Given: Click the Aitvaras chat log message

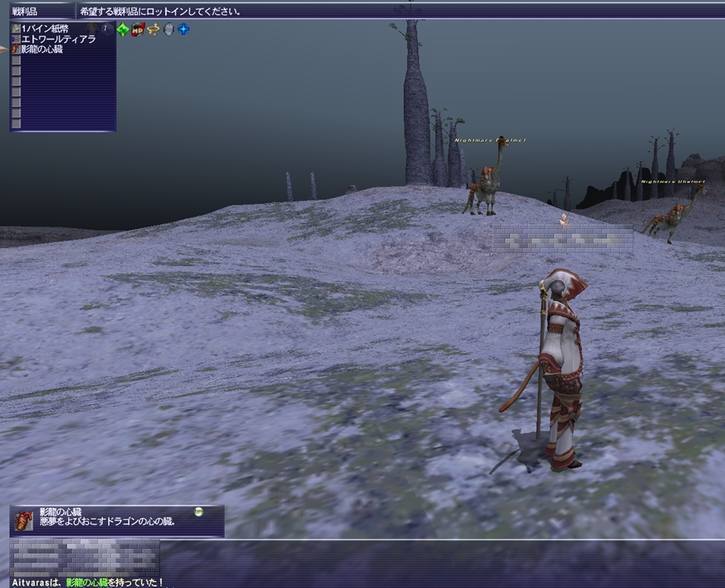Looking at the screenshot, I should (88, 583).
